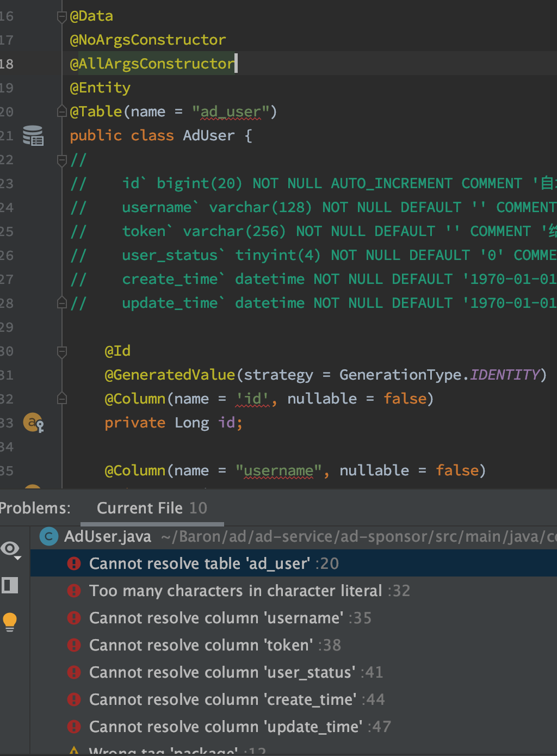Image resolution: width=557 pixels, height=756 pixels.
Task: Select problem "Cannot resolve column 'username'"
Action: (294, 618)
